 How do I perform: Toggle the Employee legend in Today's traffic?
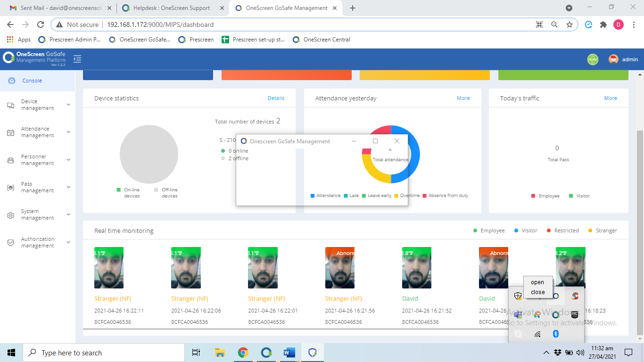(x=545, y=196)
